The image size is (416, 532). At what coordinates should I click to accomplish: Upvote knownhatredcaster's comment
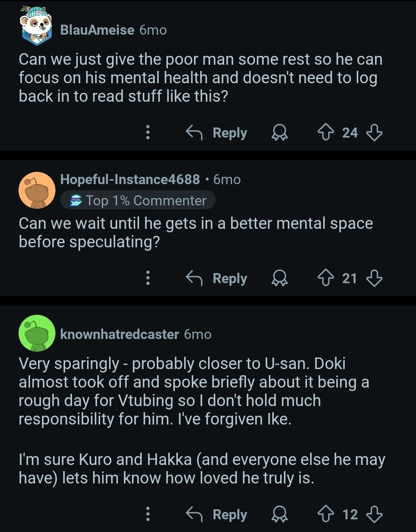325,514
